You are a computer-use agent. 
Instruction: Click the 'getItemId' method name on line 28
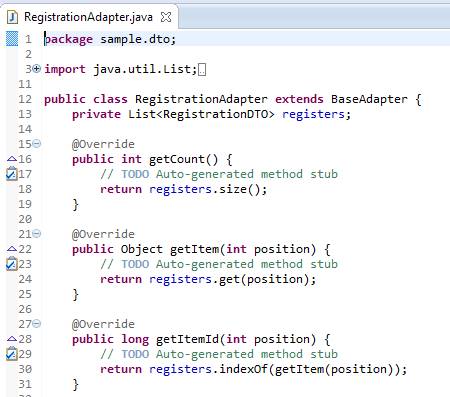(x=187, y=339)
